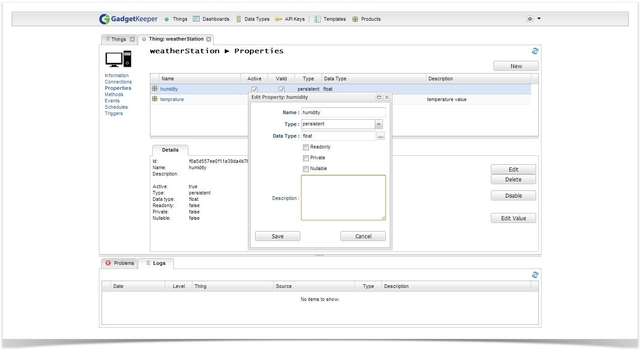
Task: Click the settings gear icon
Action: click(x=530, y=19)
